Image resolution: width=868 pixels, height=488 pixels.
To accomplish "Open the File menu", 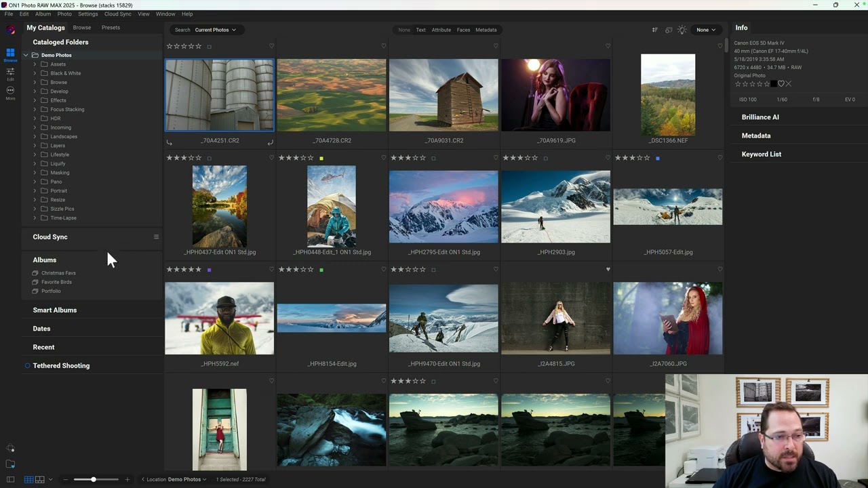I will 9,14.
